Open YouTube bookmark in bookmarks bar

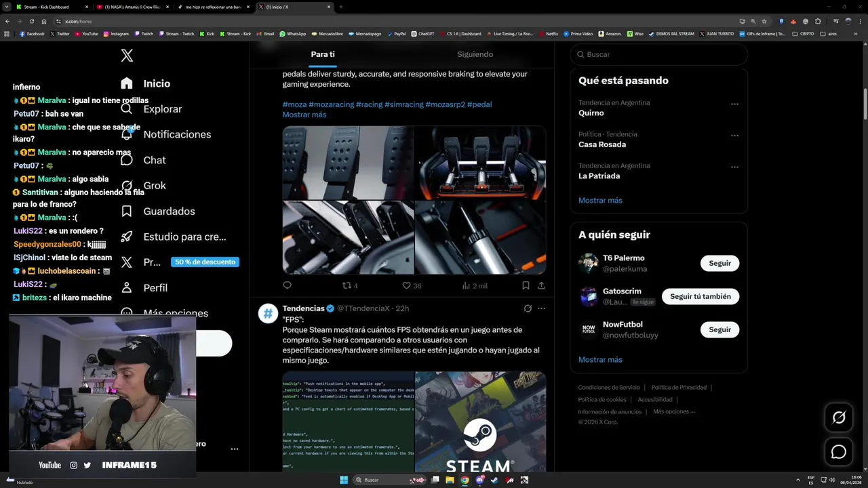pyautogui.click(x=86, y=33)
